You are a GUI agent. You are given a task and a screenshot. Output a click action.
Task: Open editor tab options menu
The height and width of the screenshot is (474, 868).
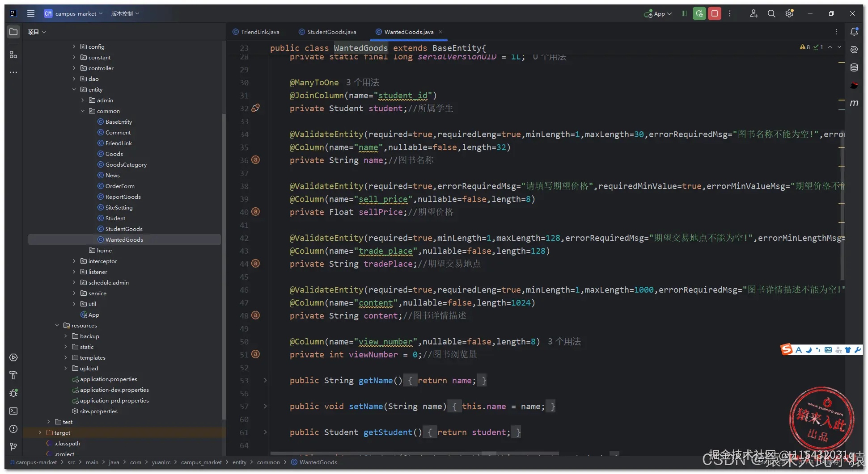point(836,32)
